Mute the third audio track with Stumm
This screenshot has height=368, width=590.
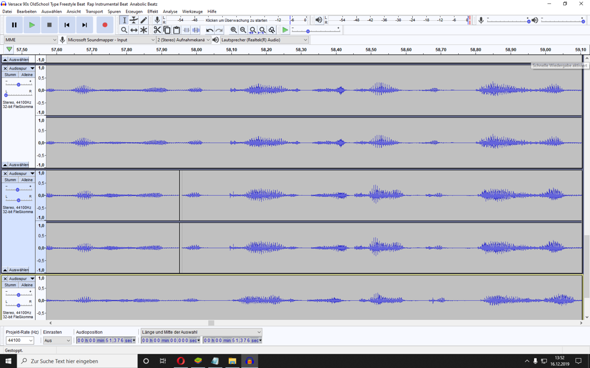tap(11, 285)
